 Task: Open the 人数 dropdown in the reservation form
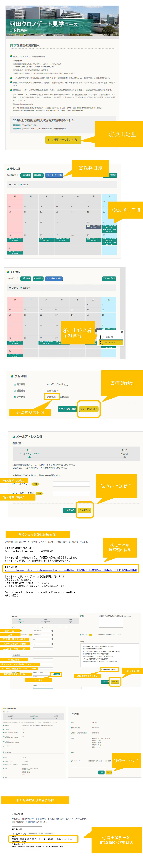[43, 635]
